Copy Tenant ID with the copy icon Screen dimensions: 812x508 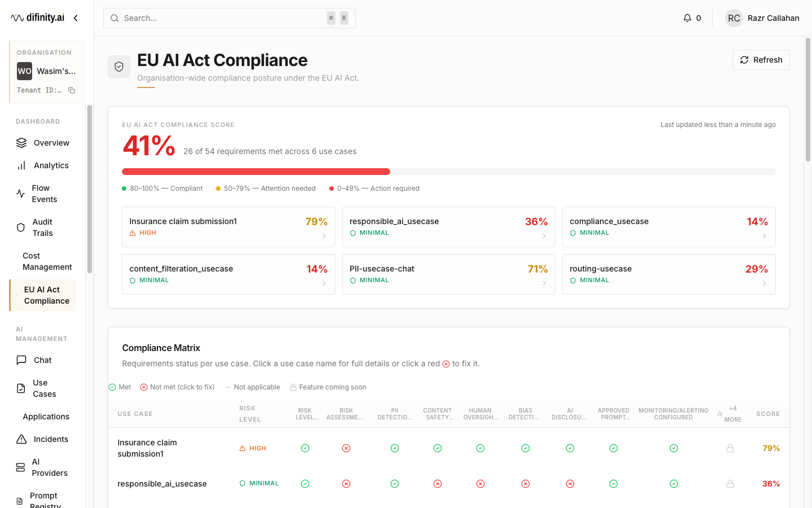pyautogui.click(x=72, y=90)
